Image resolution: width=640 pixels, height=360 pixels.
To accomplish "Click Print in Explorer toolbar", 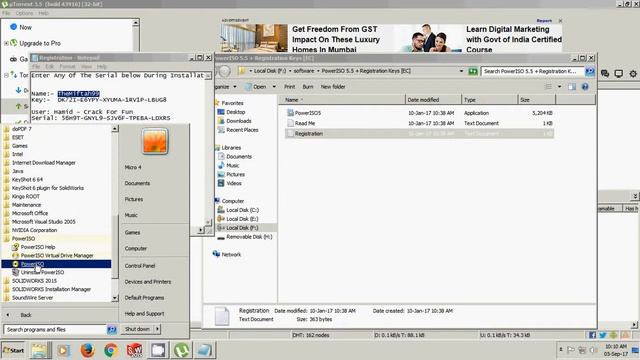I will click(289, 87).
